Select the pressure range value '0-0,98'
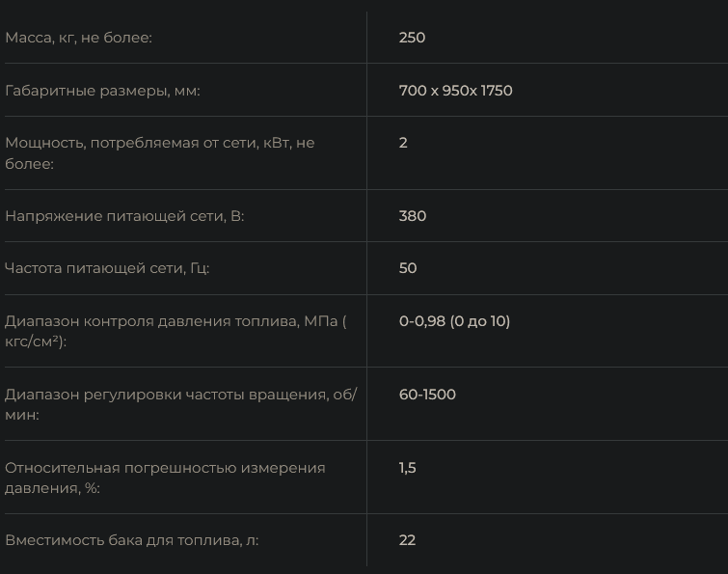 pos(422,321)
